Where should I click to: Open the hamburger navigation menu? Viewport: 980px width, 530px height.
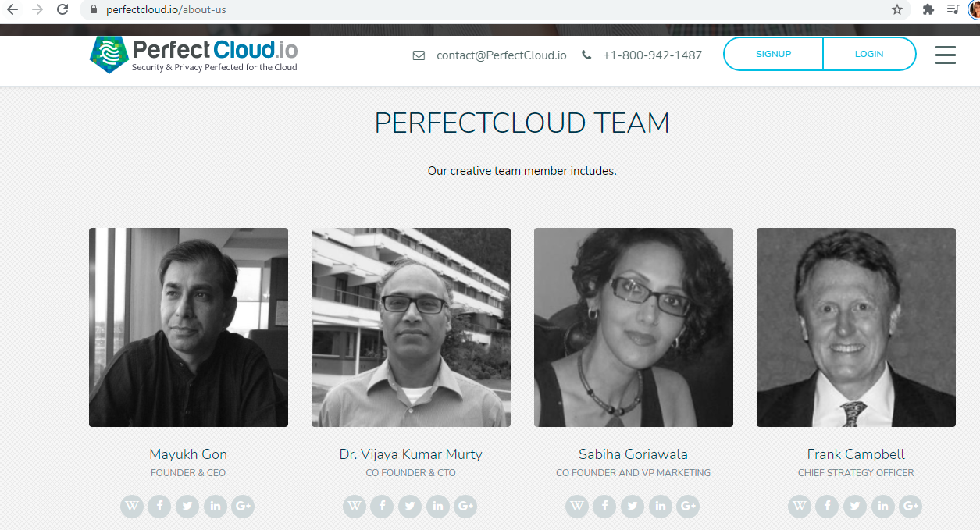click(x=946, y=55)
